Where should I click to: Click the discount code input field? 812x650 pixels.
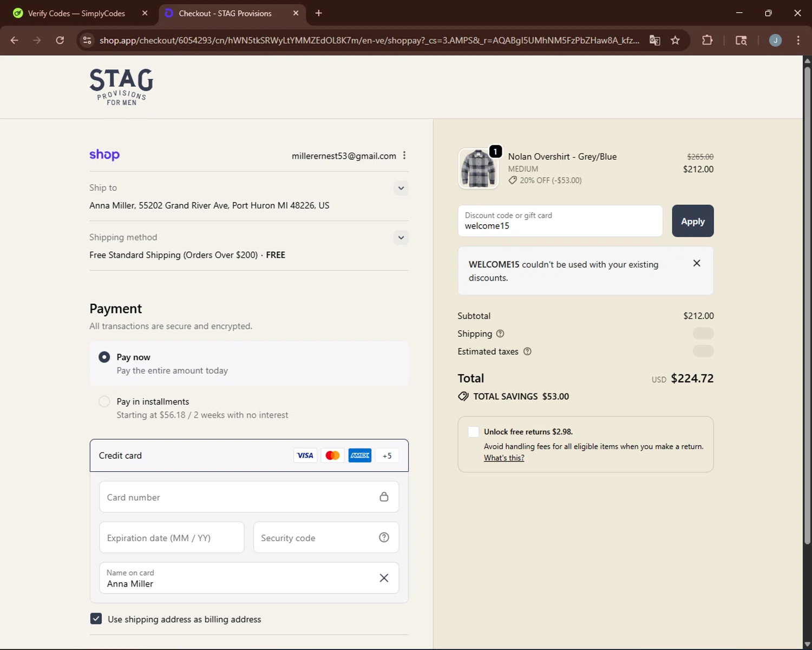[x=560, y=221]
